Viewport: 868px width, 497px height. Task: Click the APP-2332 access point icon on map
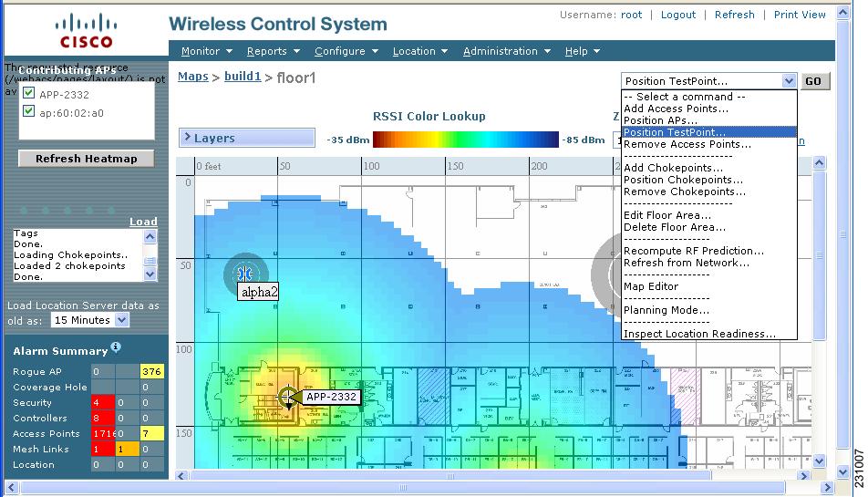coord(288,397)
